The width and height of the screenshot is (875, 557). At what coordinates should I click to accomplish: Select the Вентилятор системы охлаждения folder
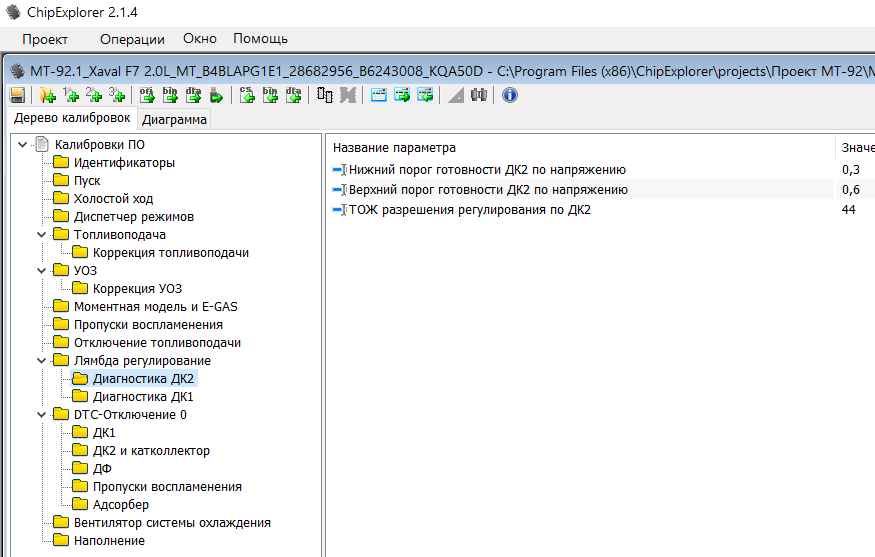pyautogui.click(x=171, y=523)
